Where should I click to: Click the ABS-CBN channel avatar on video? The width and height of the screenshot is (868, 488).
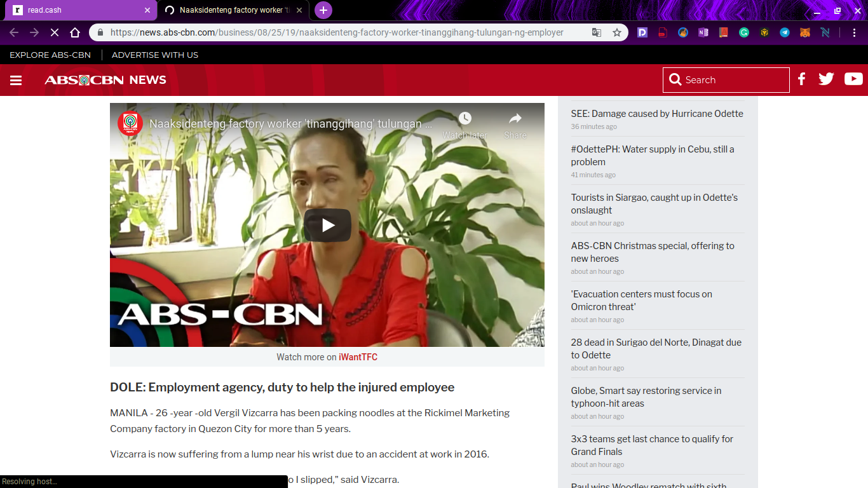[130, 123]
